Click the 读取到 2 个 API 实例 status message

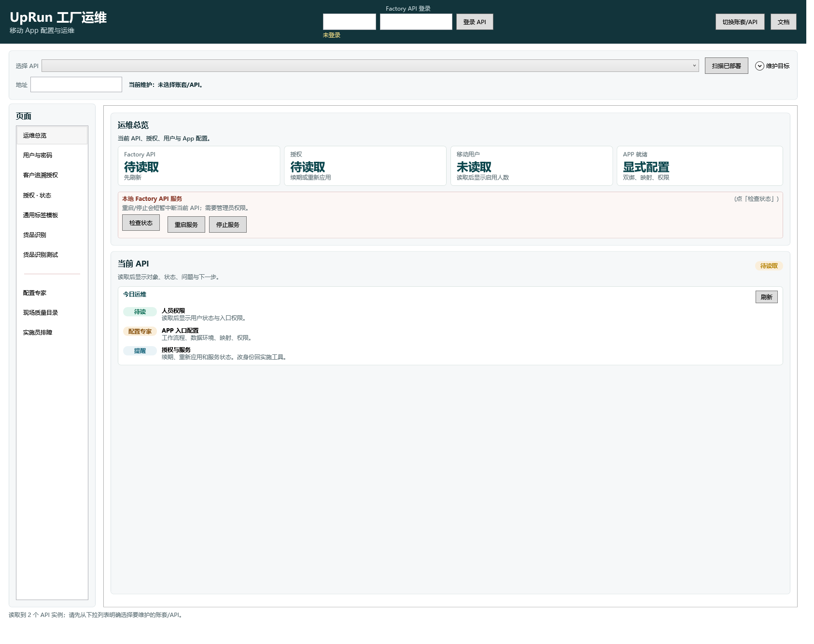point(97,615)
